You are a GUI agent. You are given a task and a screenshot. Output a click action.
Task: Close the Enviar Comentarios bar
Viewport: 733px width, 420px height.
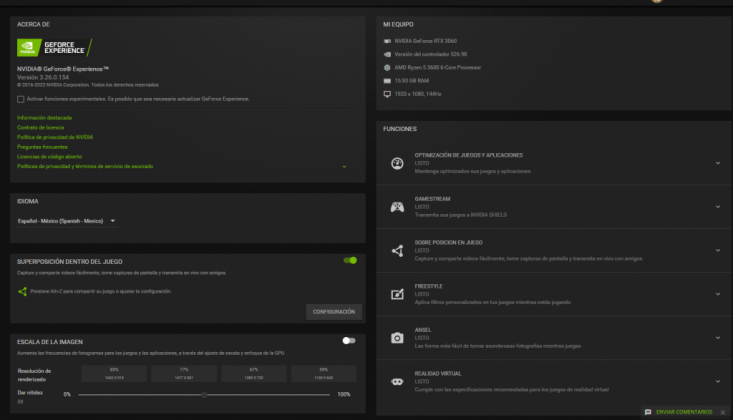(x=723, y=413)
